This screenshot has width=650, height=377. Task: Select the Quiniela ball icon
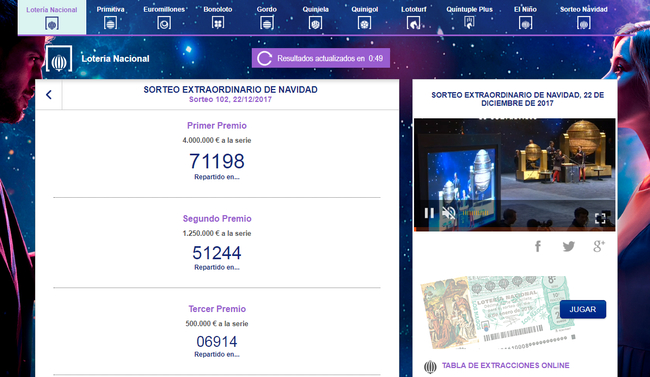315,23
